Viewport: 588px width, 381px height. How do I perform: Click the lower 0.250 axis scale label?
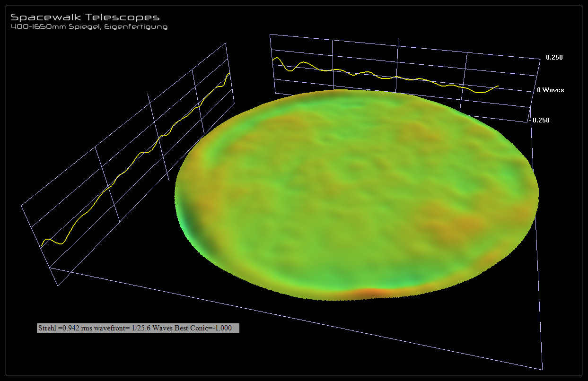[x=541, y=120]
